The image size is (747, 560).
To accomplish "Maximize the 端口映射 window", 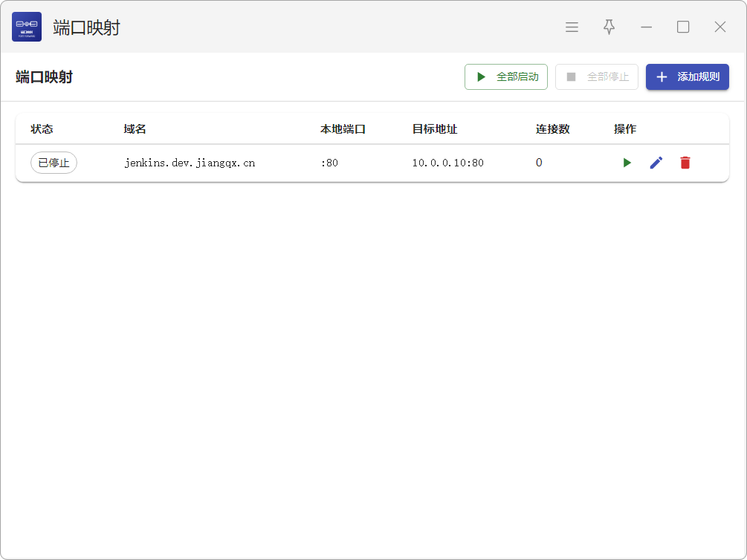I will [x=683, y=27].
